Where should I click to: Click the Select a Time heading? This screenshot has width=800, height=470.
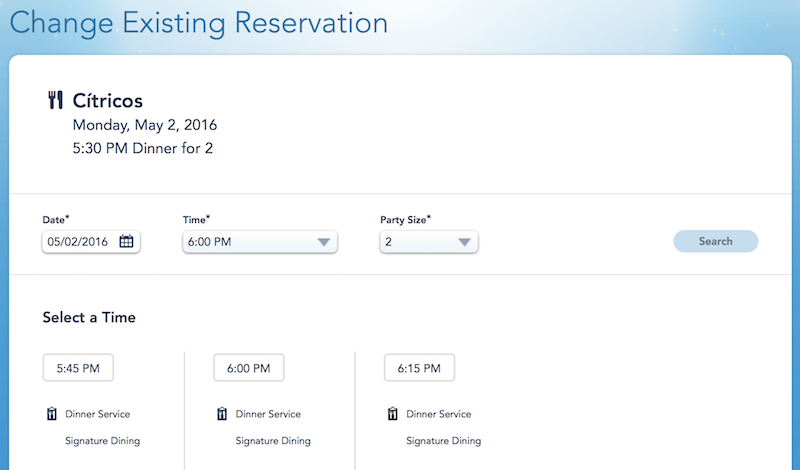[89, 317]
